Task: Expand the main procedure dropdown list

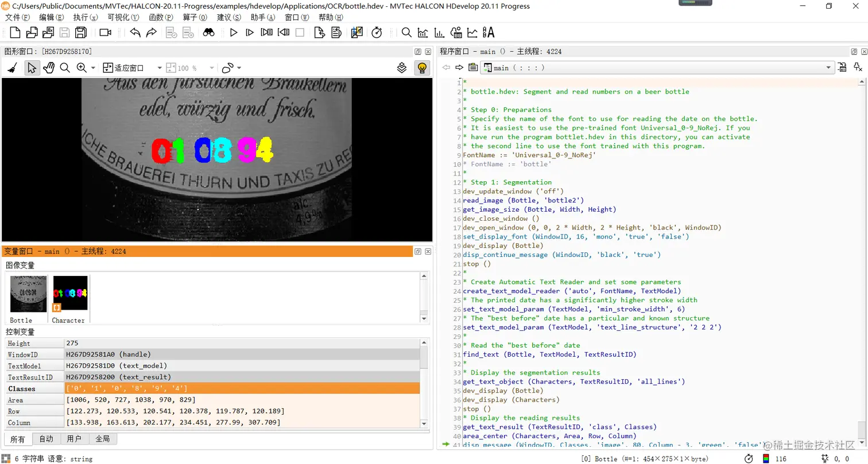Action: [828, 68]
